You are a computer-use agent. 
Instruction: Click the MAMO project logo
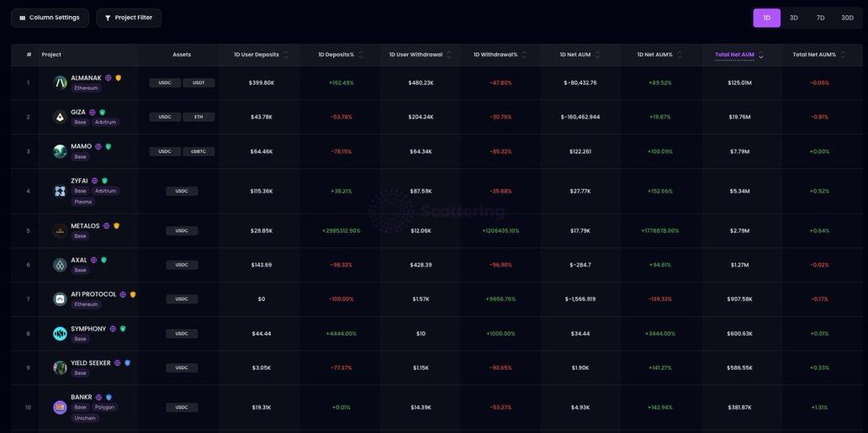60,151
